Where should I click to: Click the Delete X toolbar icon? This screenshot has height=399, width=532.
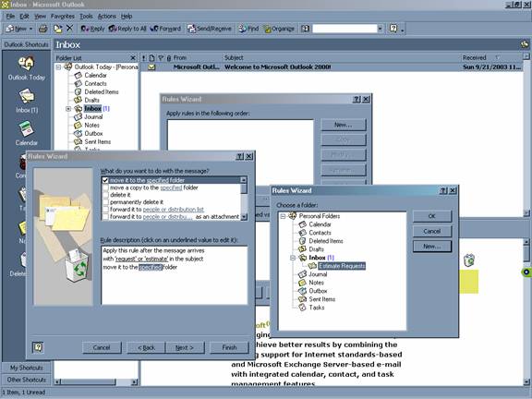tap(69, 29)
